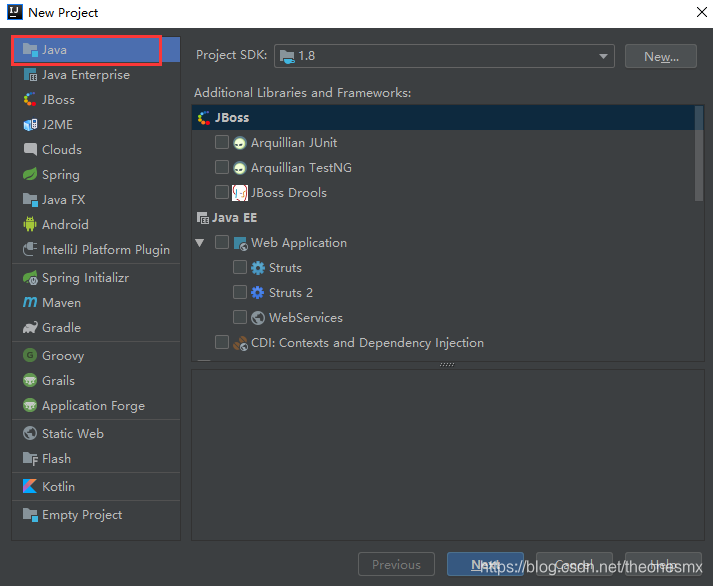
Task: Click the JBoss icon in project types
Action: pyautogui.click(x=30, y=100)
